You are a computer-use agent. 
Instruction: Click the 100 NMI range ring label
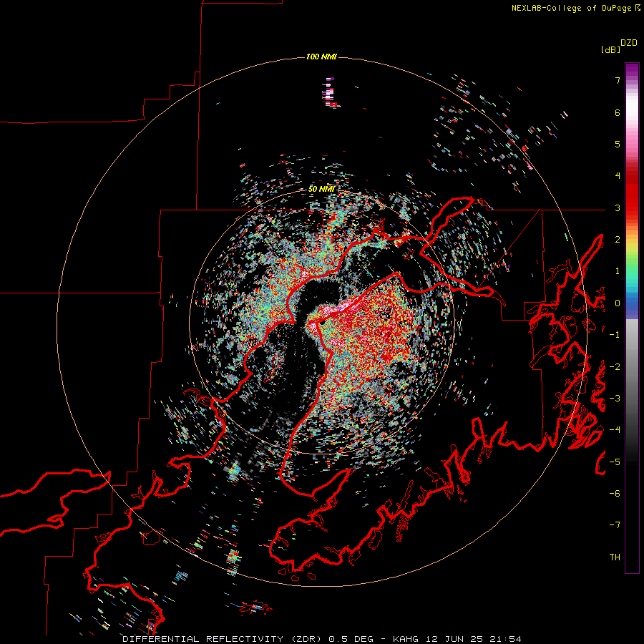pos(321,57)
